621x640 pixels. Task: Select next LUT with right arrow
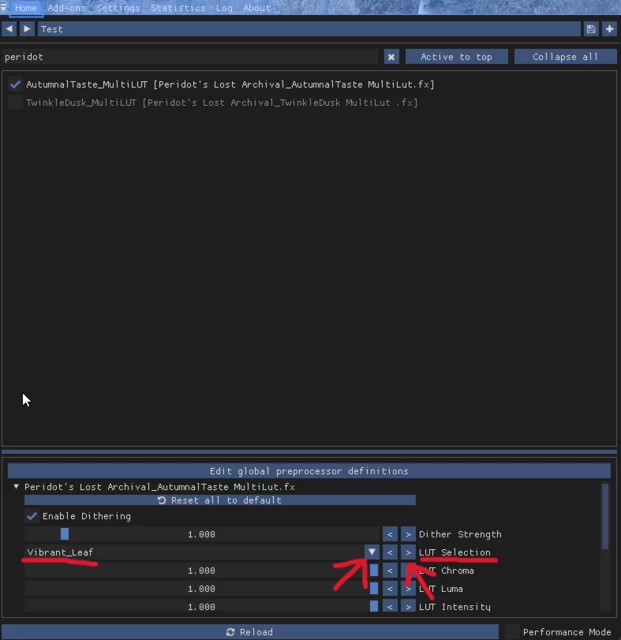tap(408, 552)
